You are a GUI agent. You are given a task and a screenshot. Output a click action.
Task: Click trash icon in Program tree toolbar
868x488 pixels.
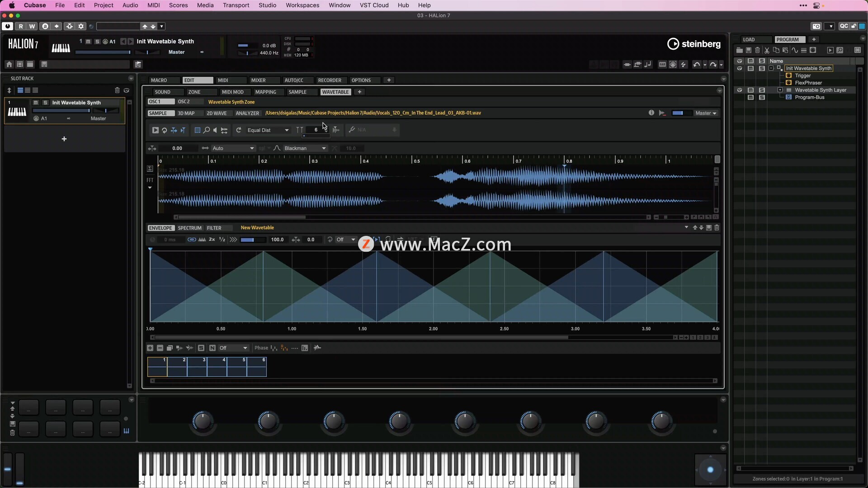tap(758, 50)
